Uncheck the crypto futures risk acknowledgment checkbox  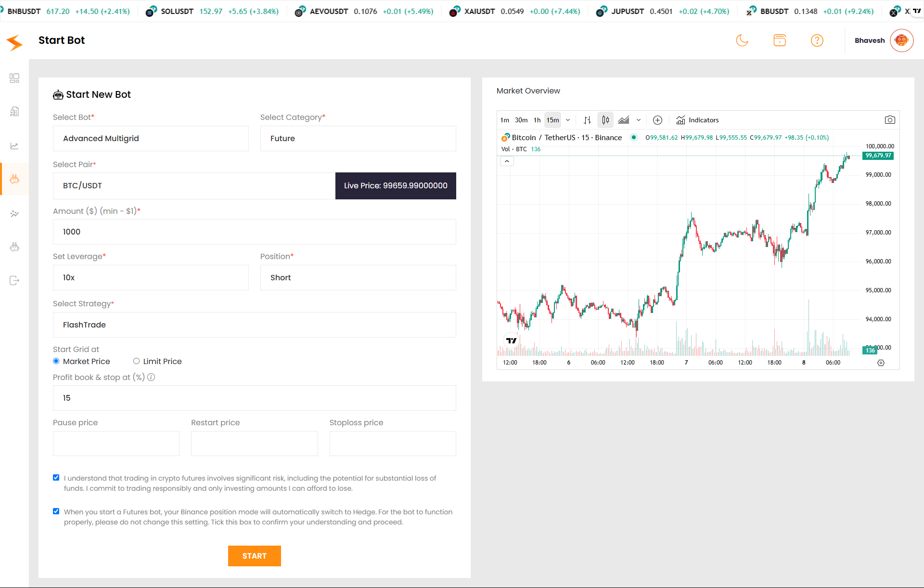tap(56, 478)
